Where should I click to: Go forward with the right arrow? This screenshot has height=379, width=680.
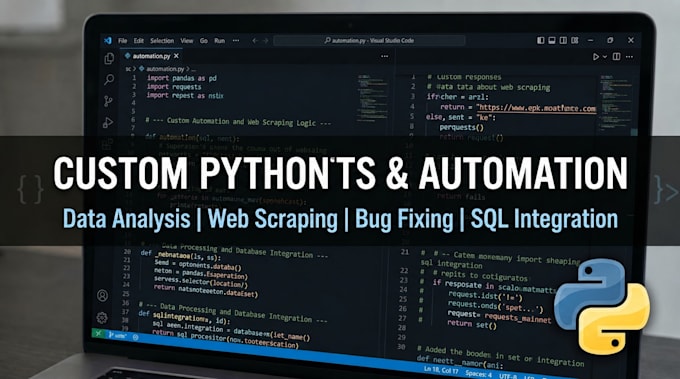265,40
